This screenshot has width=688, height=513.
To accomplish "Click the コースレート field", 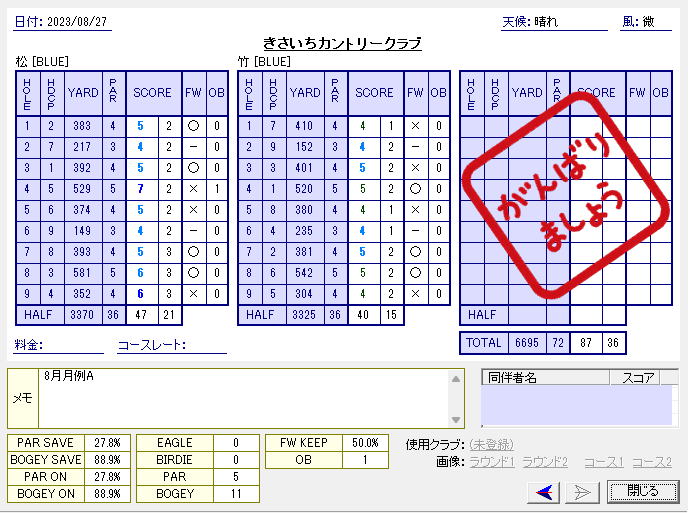I will tap(172, 345).
